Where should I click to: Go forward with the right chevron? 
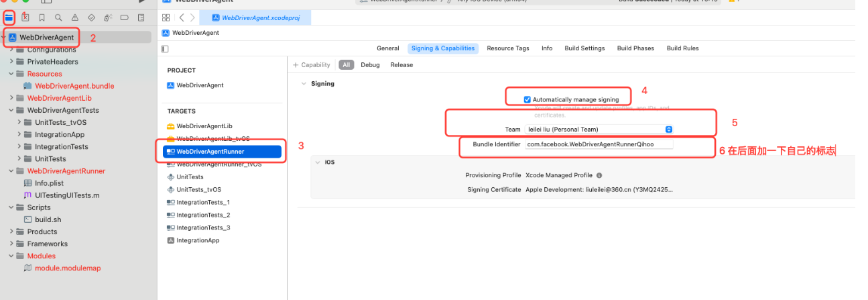192,17
